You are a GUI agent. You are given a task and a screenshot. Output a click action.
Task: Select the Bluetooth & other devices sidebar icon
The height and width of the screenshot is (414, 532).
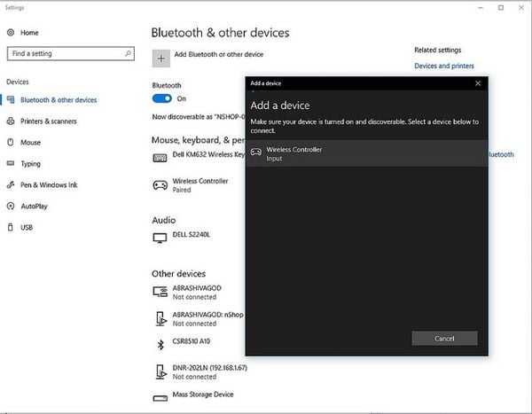tap(11, 100)
